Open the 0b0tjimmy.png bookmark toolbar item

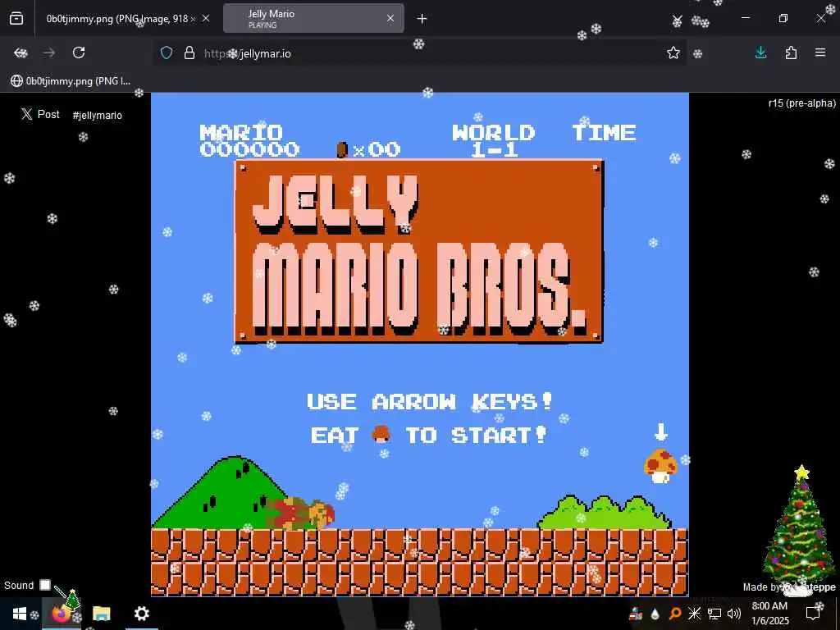pos(71,81)
